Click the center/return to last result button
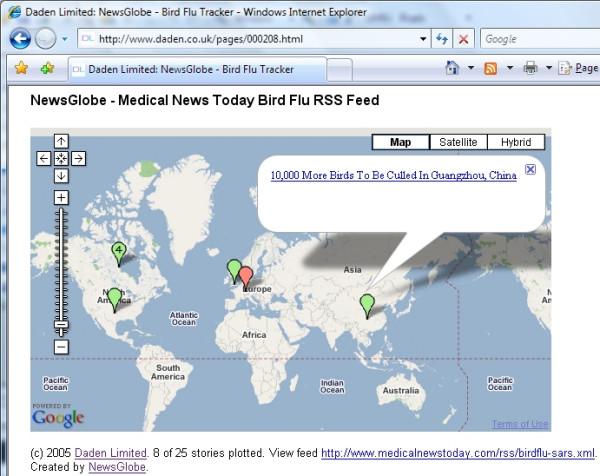600x476 pixels. click(x=61, y=159)
